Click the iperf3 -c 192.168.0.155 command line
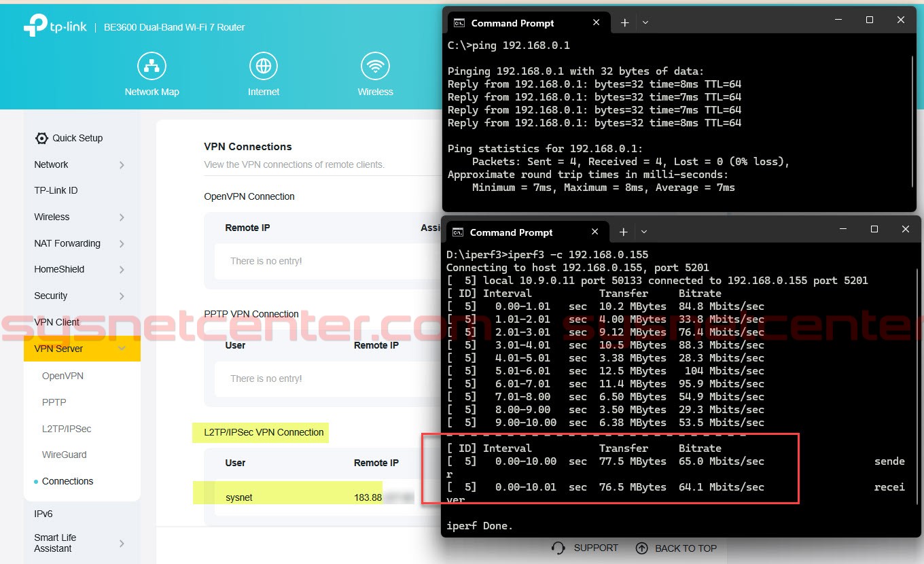 [x=548, y=255]
